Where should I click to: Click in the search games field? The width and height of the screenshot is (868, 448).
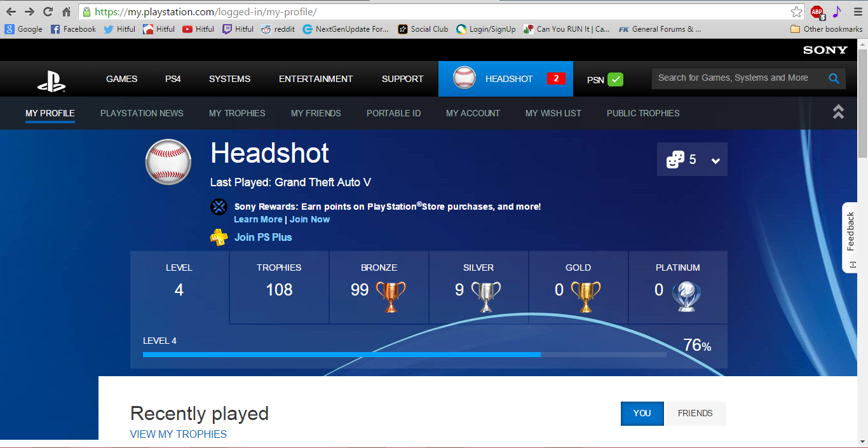737,78
